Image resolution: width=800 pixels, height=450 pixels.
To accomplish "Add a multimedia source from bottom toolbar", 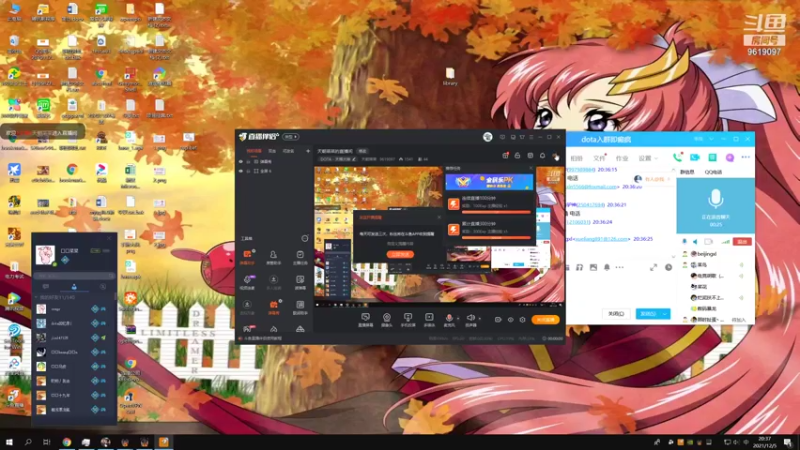I will click(x=429, y=320).
